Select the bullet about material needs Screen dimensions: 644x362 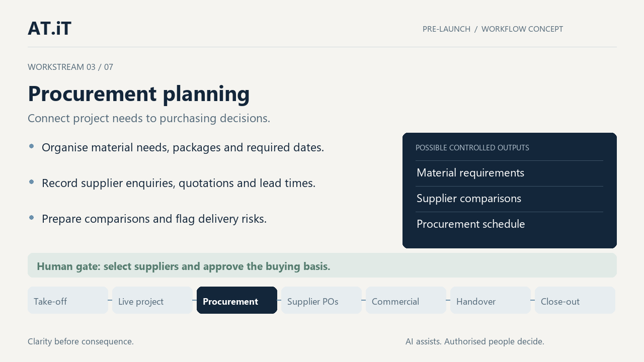click(x=183, y=148)
